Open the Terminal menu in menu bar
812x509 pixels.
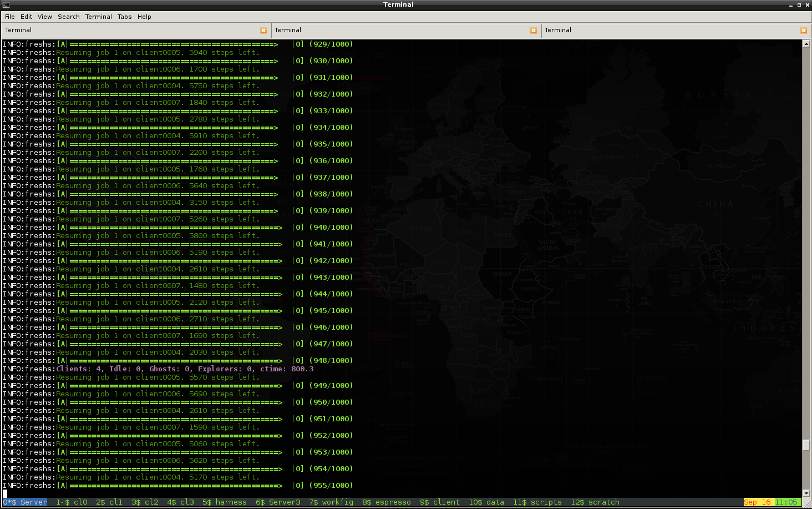click(98, 17)
